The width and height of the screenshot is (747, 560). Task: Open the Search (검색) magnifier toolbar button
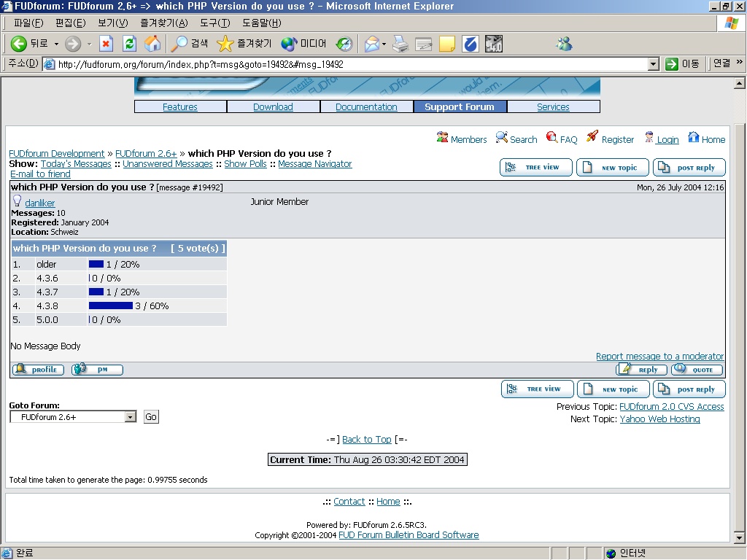(190, 44)
